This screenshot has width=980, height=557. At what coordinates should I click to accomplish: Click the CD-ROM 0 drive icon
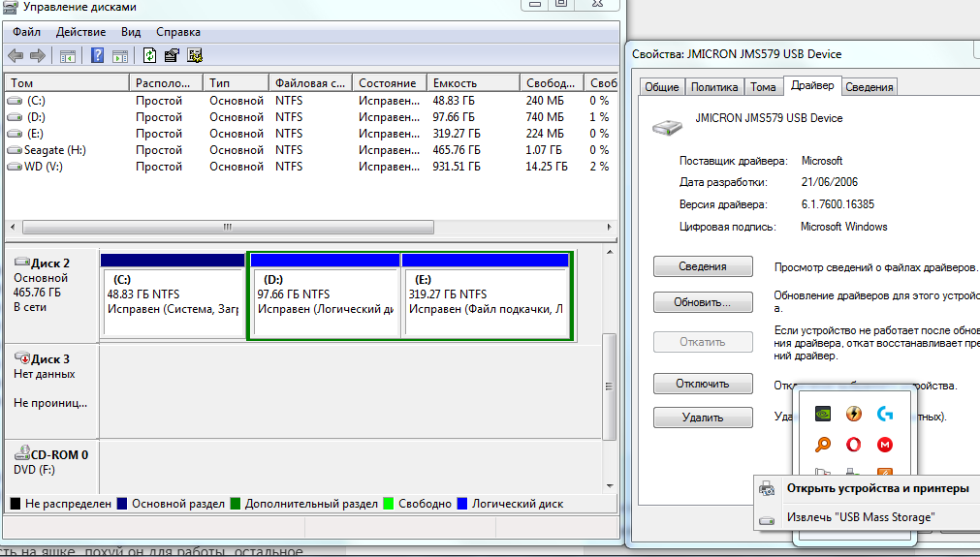click(x=22, y=452)
